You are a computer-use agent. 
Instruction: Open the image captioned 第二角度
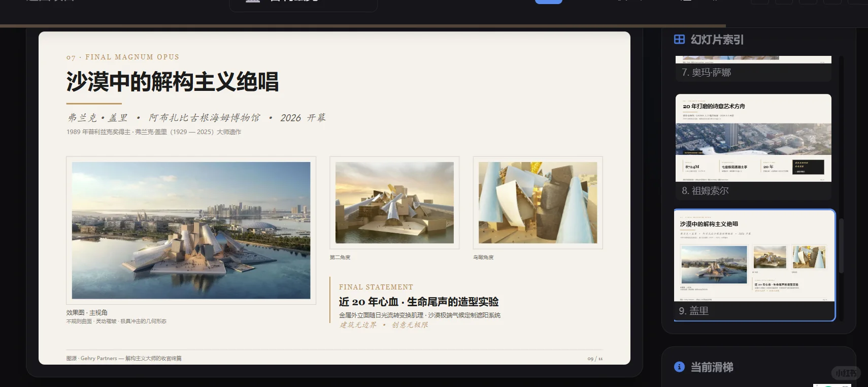click(394, 203)
